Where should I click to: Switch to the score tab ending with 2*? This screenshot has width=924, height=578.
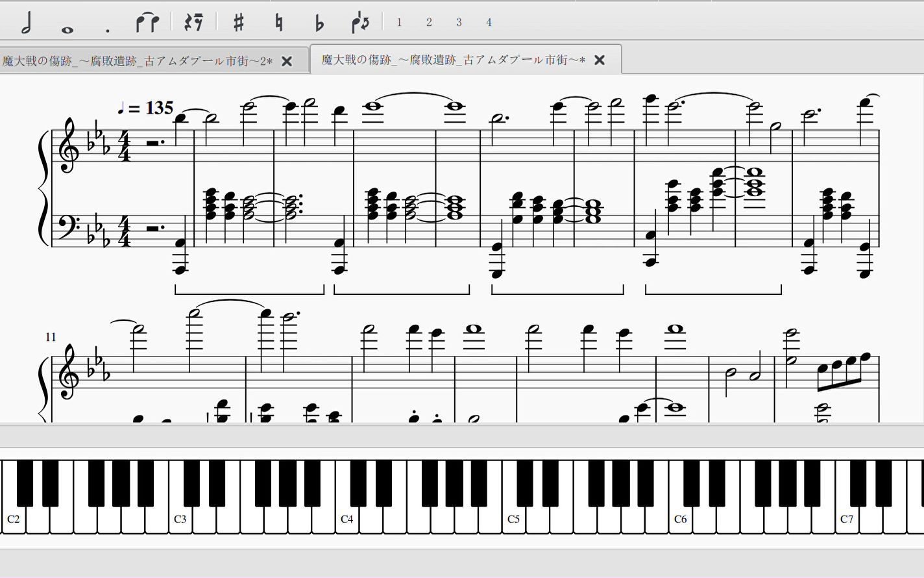click(x=137, y=61)
